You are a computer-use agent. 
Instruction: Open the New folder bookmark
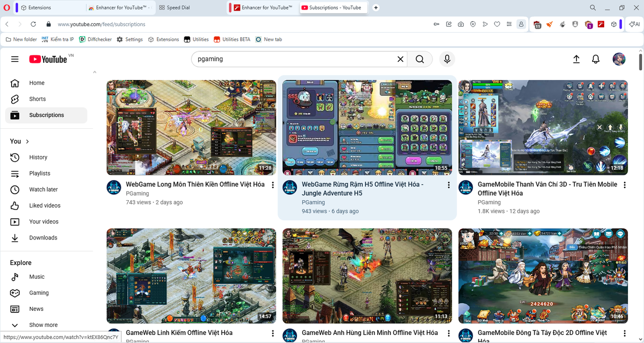[21, 39]
